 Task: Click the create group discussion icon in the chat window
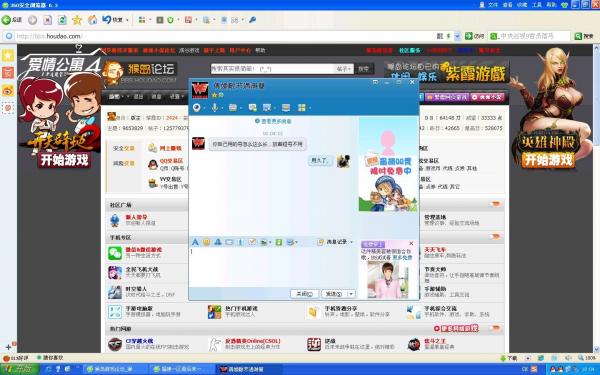[x=252, y=108]
